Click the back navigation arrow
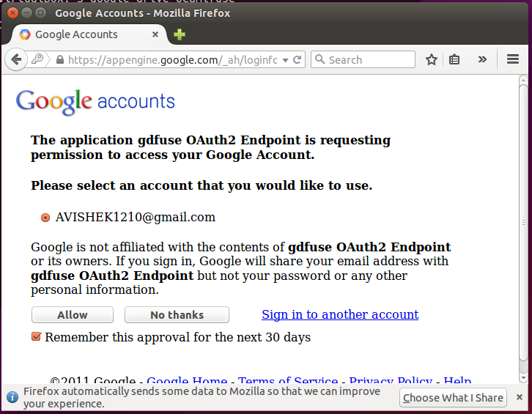Screen dimensions: 532x414 point(15,60)
